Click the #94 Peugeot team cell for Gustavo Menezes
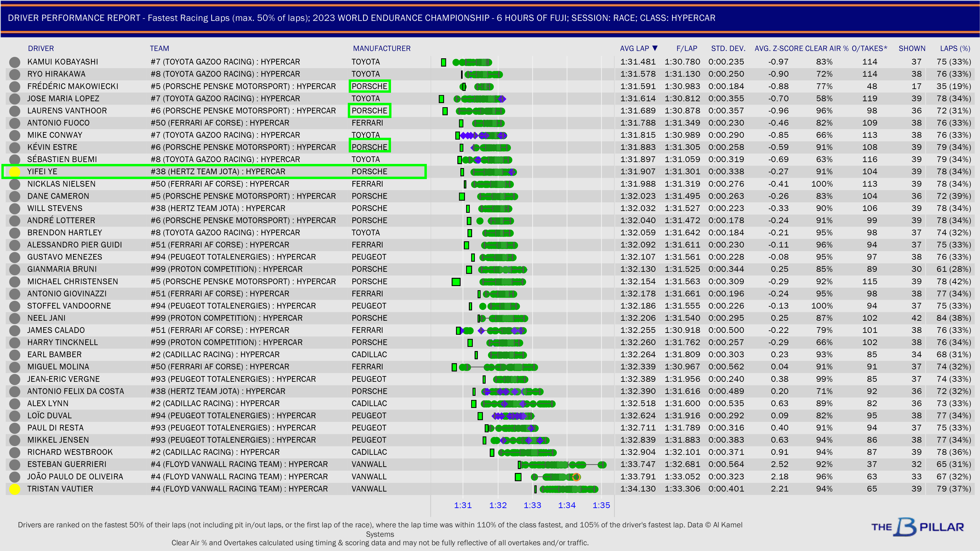 click(x=233, y=257)
